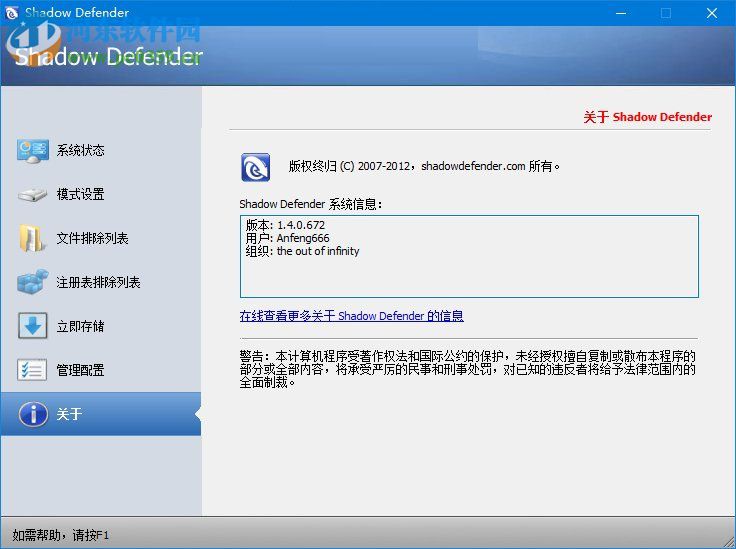Click the red heading 关于 Shadow Defender
736x549 pixels.
(x=647, y=117)
